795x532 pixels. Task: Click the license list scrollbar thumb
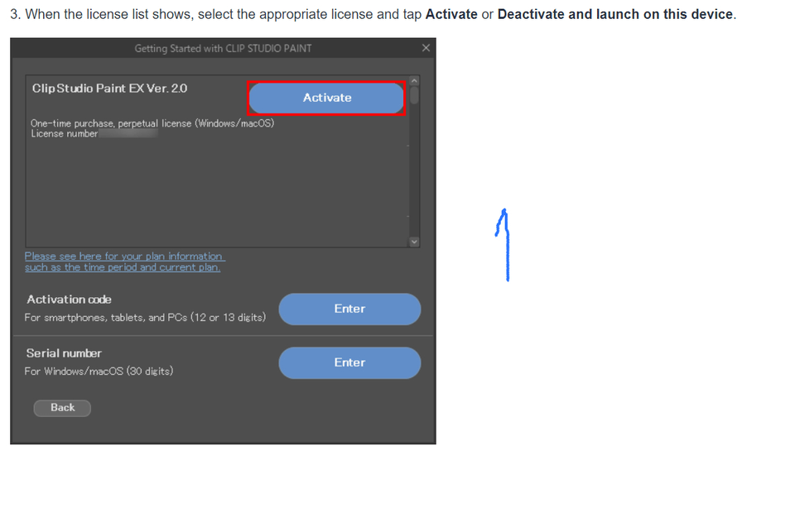[414, 95]
